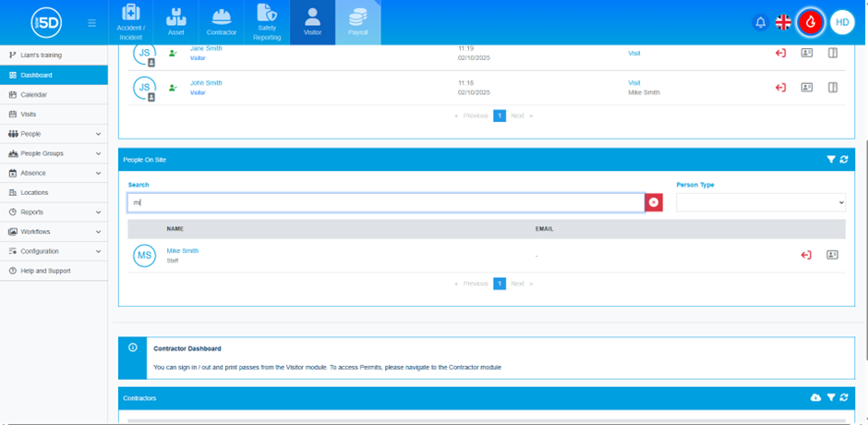Clear the search field with red X

tap(653, 202)
